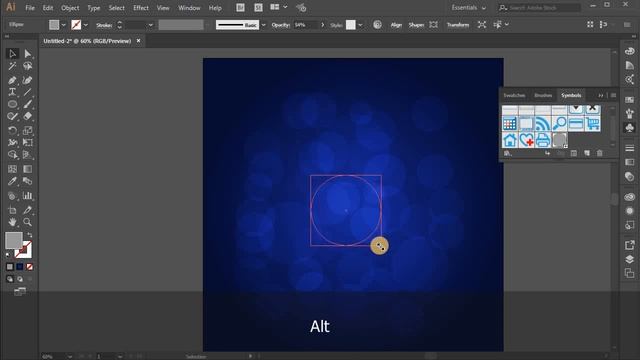Set paint mode to None
This screenshot has height=360, width=640.
click(x=29, y=267)
